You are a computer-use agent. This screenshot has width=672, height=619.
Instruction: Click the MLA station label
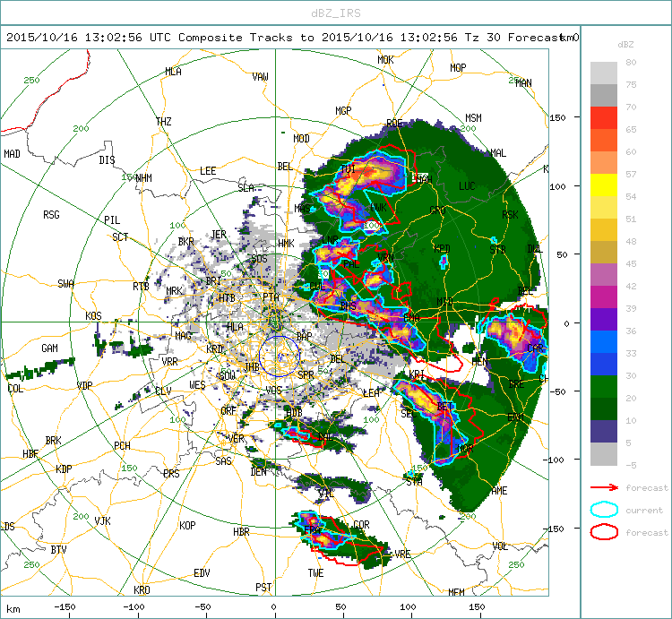point(173,72)
